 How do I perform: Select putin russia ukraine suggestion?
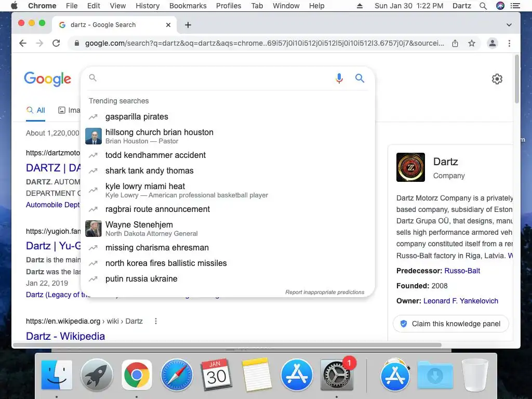[x=228, y=279]
